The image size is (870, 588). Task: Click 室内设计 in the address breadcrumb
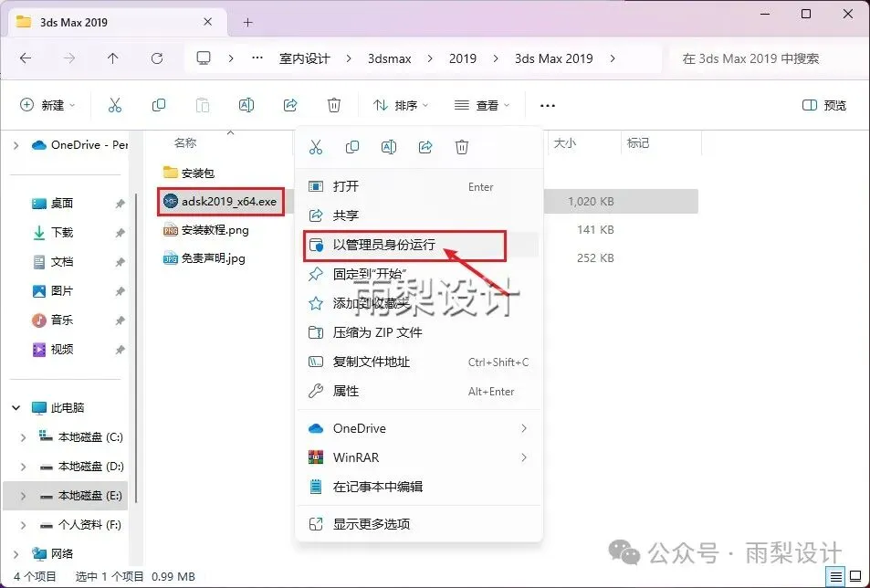(x=305, y=58)
